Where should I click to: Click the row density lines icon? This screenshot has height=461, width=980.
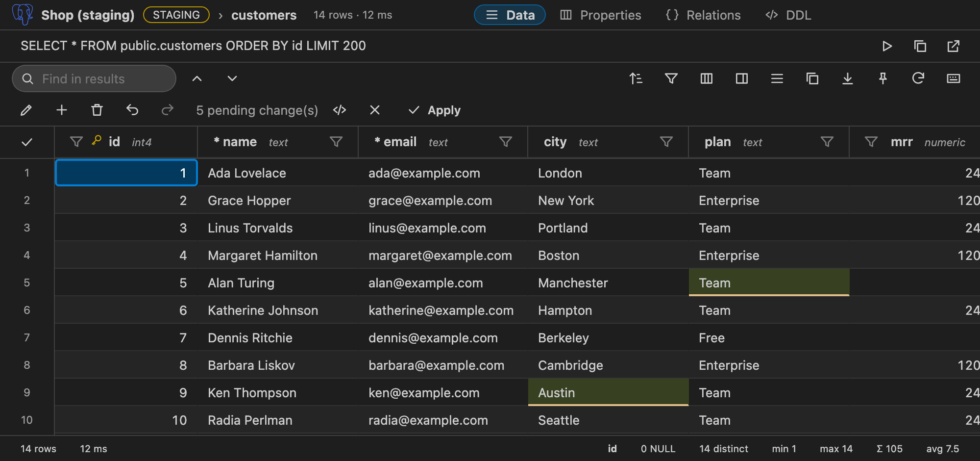click(777, 78)
